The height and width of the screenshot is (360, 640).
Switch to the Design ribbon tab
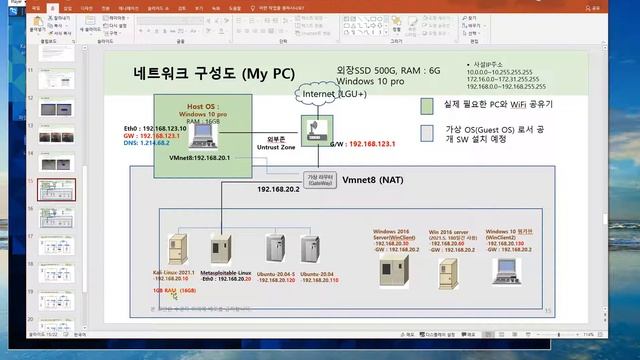(87, 8)
